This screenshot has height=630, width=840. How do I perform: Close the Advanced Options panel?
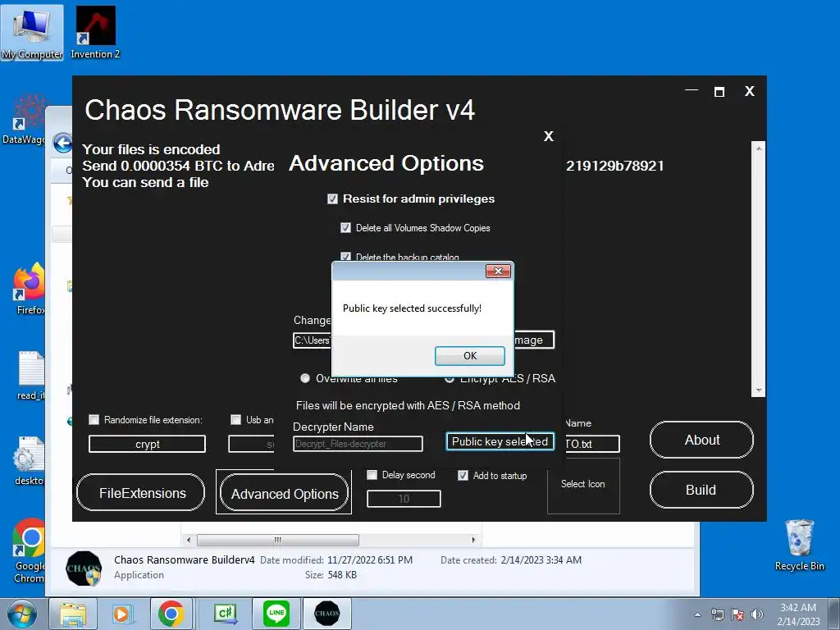[549, 137]
